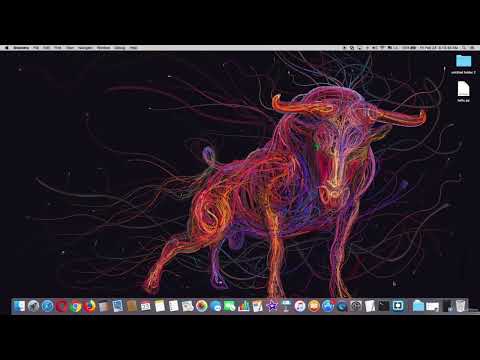The image size is (480, 360).
Task: Open the Apple menu
Action: (6, 48)
